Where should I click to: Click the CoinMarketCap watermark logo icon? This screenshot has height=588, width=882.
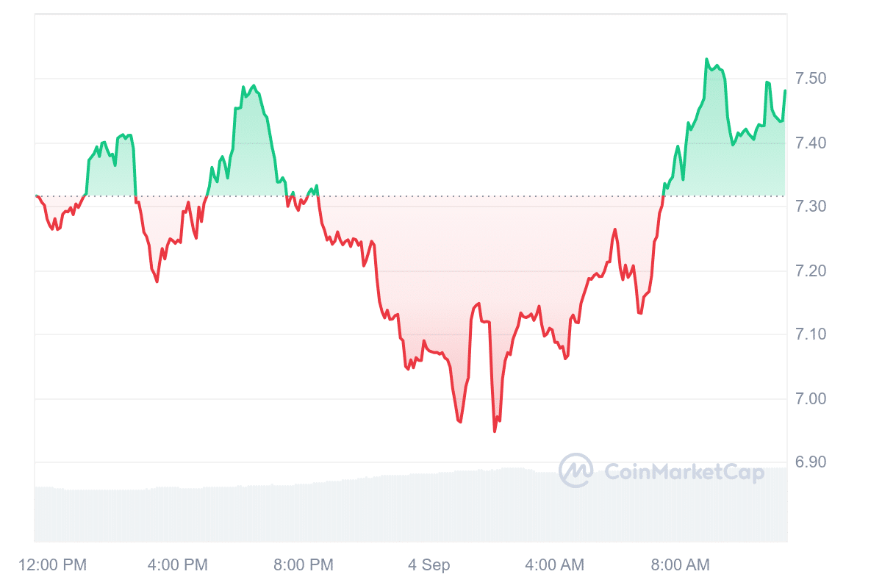[x=576, y=470]
